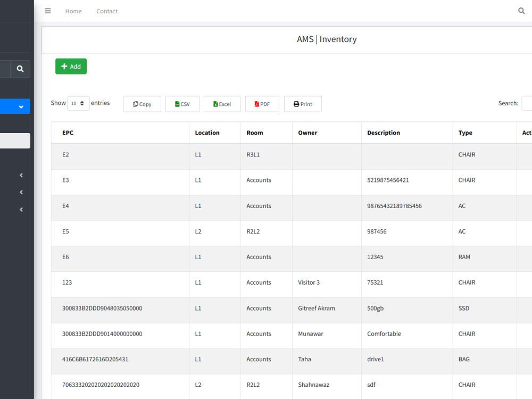Image resolution: width=532 pixels, height=399 pixels.
Task: Export inventory to Excel
Action: pos(222,104)
